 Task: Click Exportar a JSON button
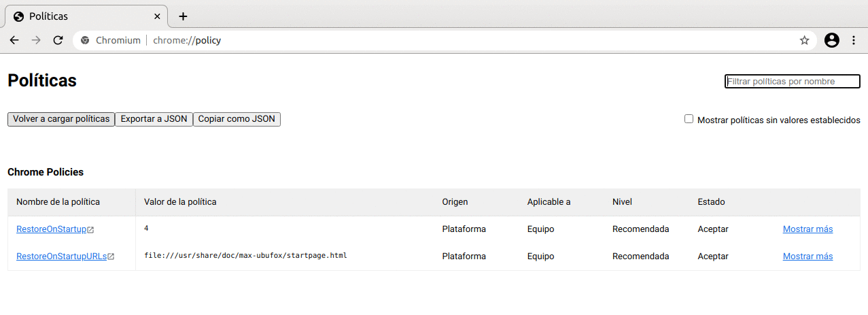[x=154, y=119]
